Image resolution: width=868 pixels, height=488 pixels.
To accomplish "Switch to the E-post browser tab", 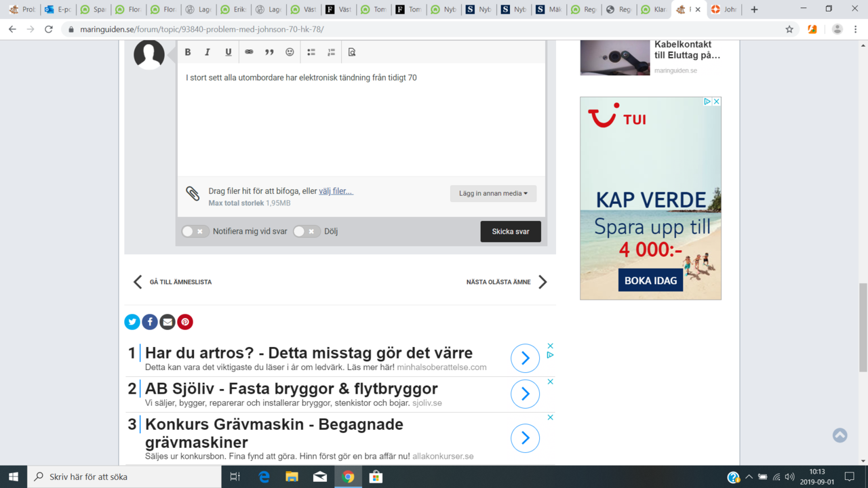I will 57,9.
